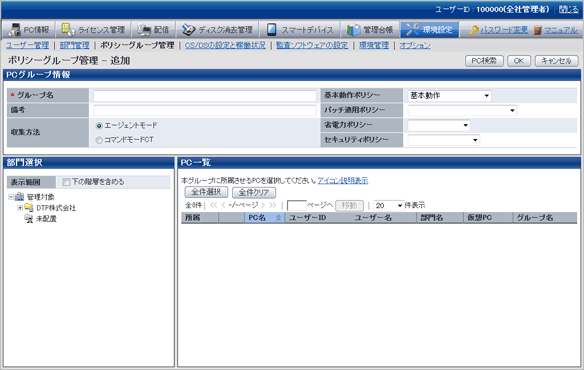
Task: Open ライセンス管理 license management icon
Action: [x=68, y=29]
